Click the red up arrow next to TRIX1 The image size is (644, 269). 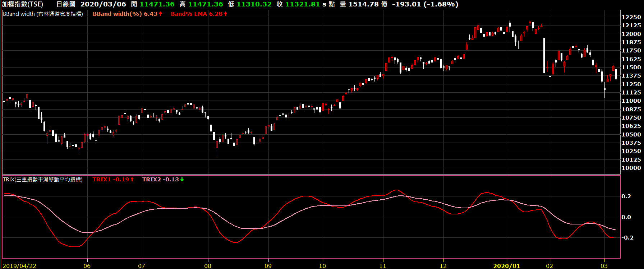click(132, 180)
